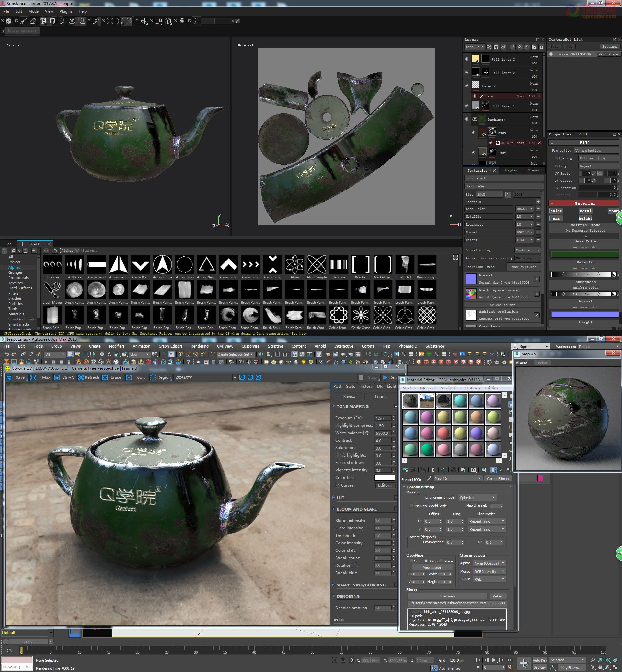
Task: Open the Base Color channel dropdown in Layers
Action: 474,47
